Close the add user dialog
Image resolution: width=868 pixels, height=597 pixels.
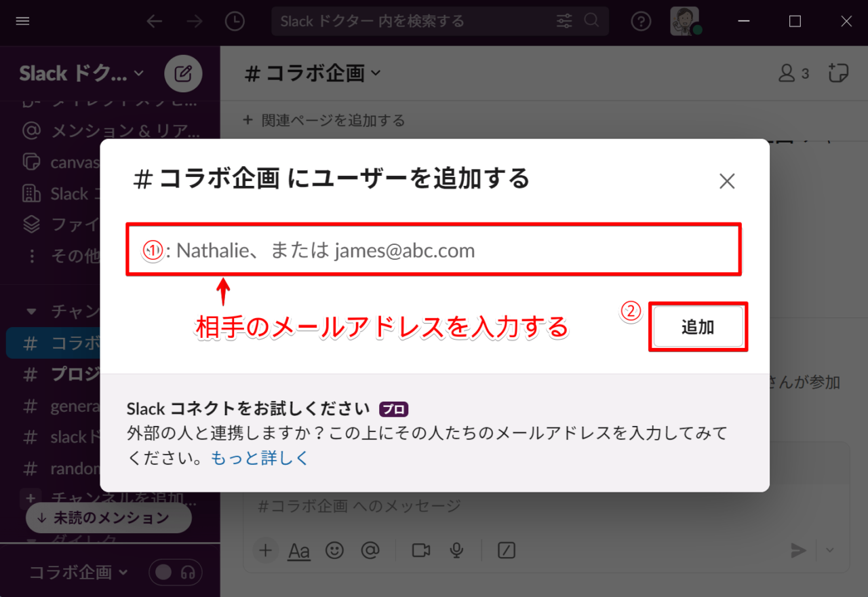click(727, 181)
